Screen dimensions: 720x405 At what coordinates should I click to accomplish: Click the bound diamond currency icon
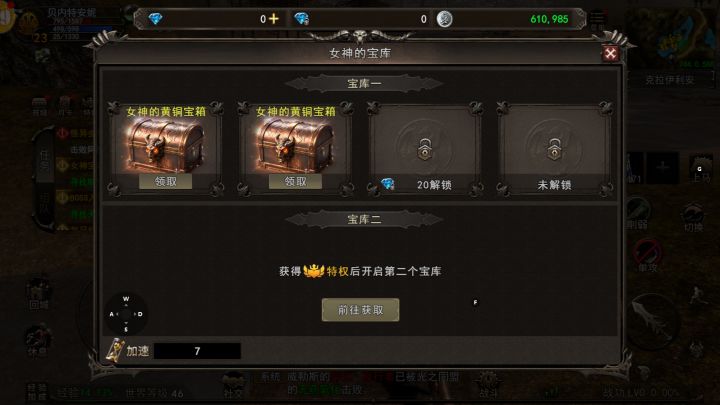[302, 19]
